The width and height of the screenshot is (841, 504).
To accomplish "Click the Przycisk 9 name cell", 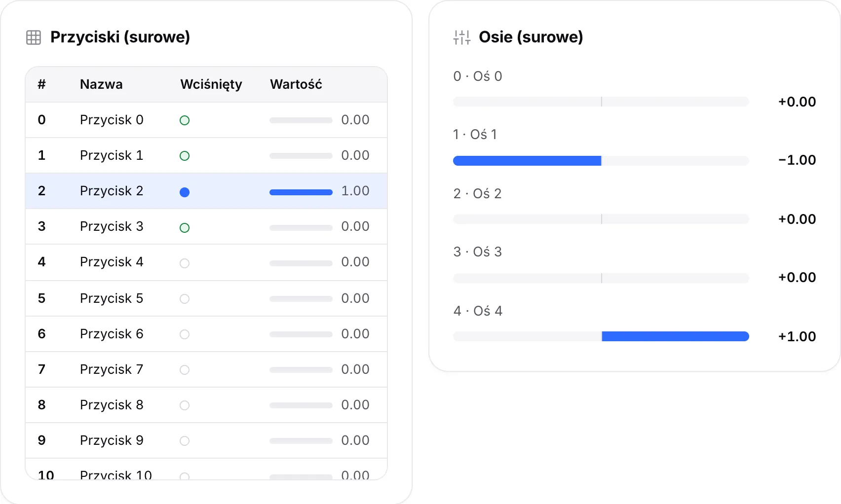I will coord(112,440).
